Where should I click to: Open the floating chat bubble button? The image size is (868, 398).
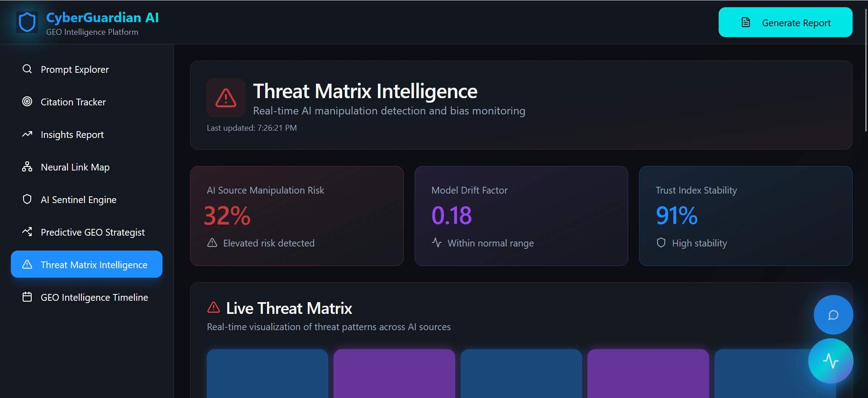pyautogui.click(x=833, y=315)
